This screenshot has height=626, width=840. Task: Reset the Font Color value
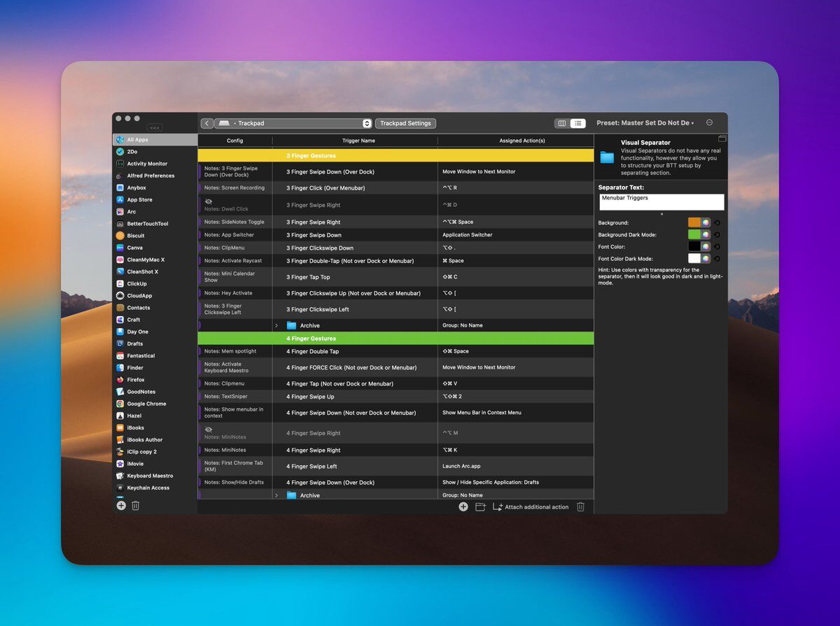717,246
